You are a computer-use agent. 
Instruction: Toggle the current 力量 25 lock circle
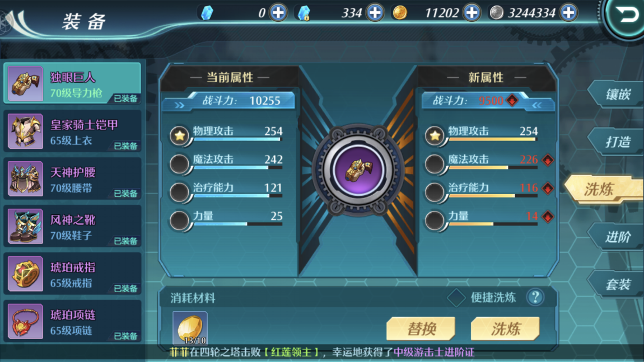click(179, 220)
